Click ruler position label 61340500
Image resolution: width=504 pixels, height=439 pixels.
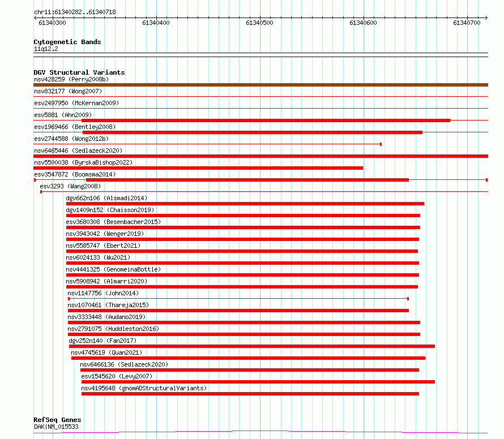point(259,23)
